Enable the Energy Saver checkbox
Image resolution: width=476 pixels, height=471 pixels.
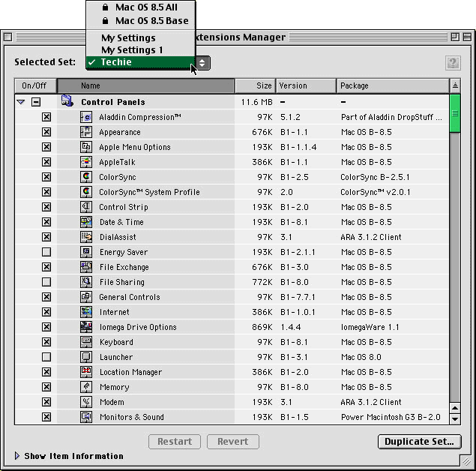(x=46, y=252)
